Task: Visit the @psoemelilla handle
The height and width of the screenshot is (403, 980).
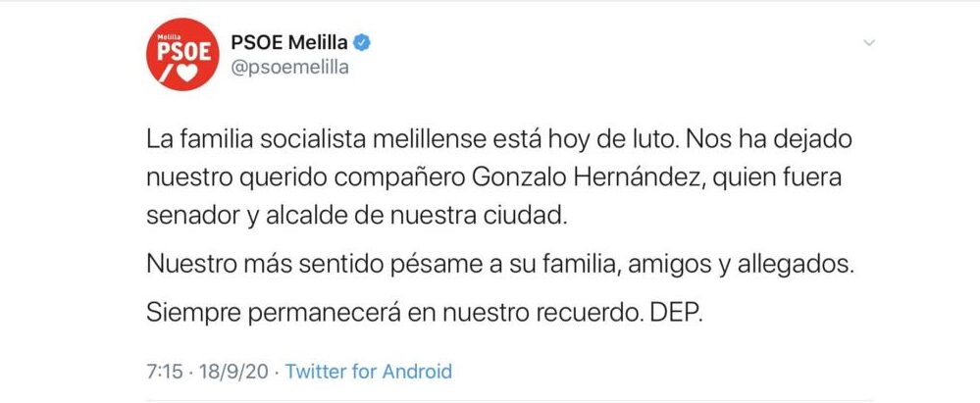Action: 289,68
